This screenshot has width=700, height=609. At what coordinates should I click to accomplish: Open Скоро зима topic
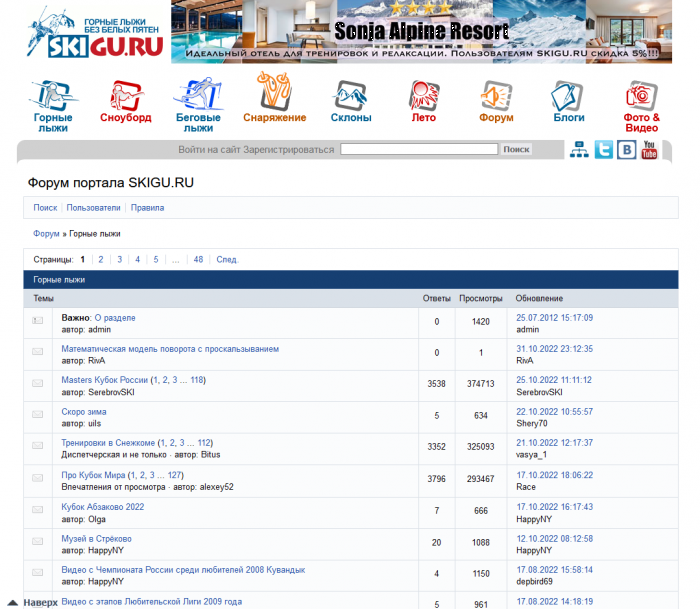coord(84,412)
